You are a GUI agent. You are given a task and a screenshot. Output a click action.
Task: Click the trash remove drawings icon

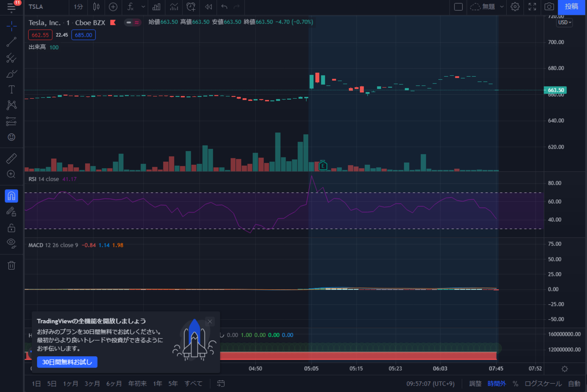11,265
